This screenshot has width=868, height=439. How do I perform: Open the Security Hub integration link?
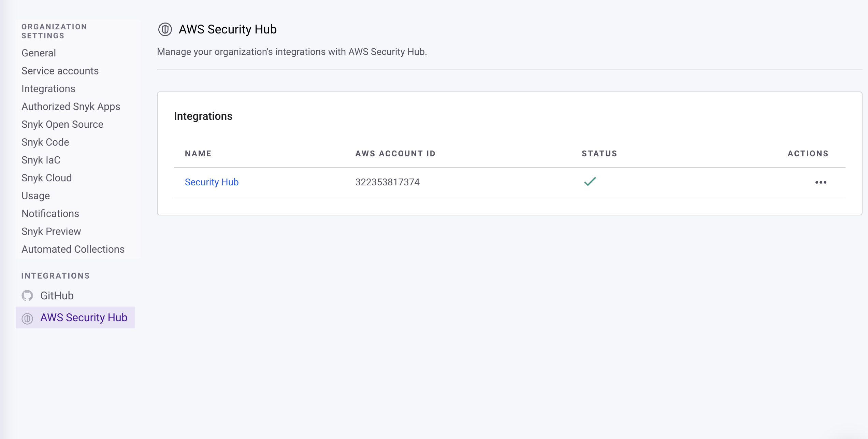pyautogui.click(x=212, y=182)
